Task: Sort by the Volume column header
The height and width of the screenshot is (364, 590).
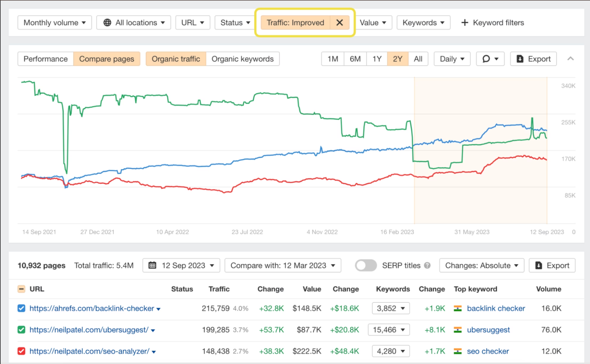Action: point(549,289)
